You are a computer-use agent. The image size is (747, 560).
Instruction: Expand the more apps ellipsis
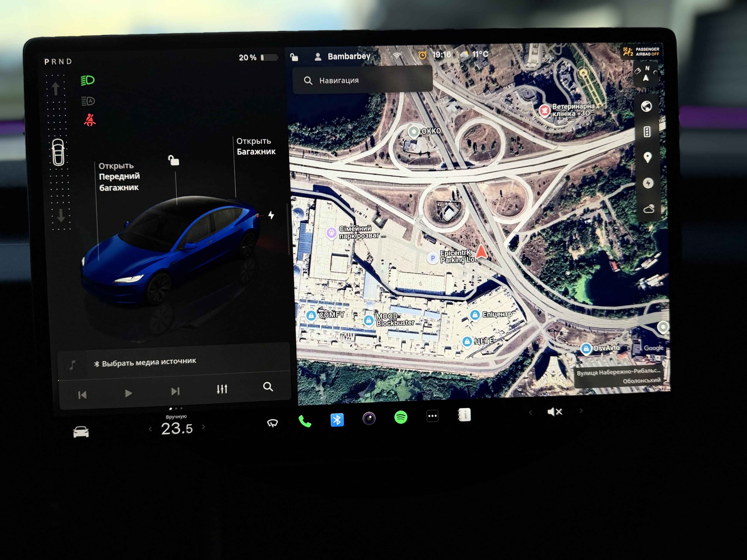pos(432,416)
